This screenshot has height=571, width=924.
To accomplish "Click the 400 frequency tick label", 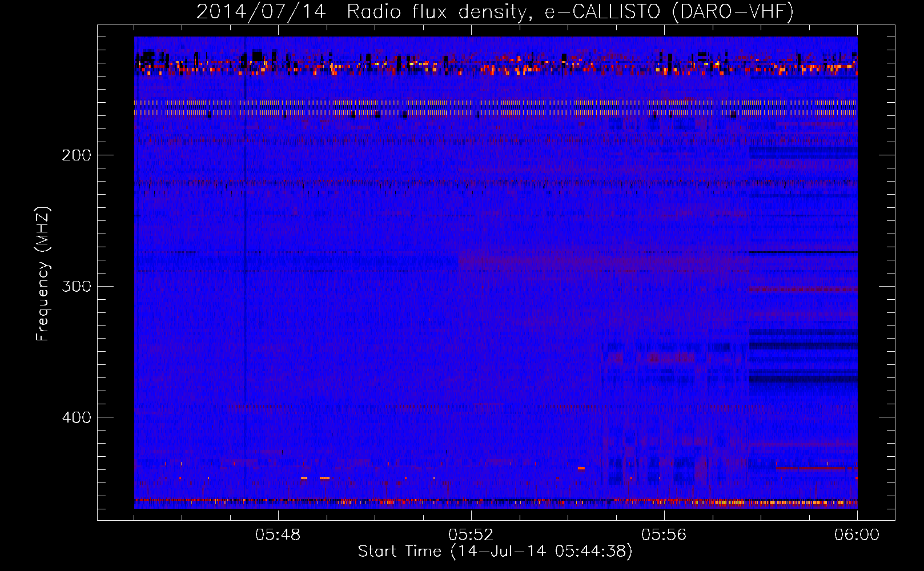I will pyautogui.click(x=77, y=417).
